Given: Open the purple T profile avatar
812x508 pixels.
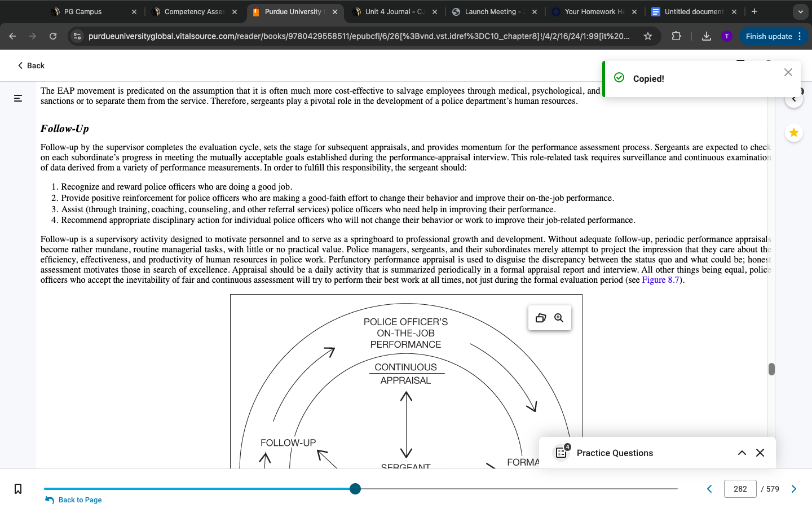Looking at the screenshot, I should pos(727,36).
